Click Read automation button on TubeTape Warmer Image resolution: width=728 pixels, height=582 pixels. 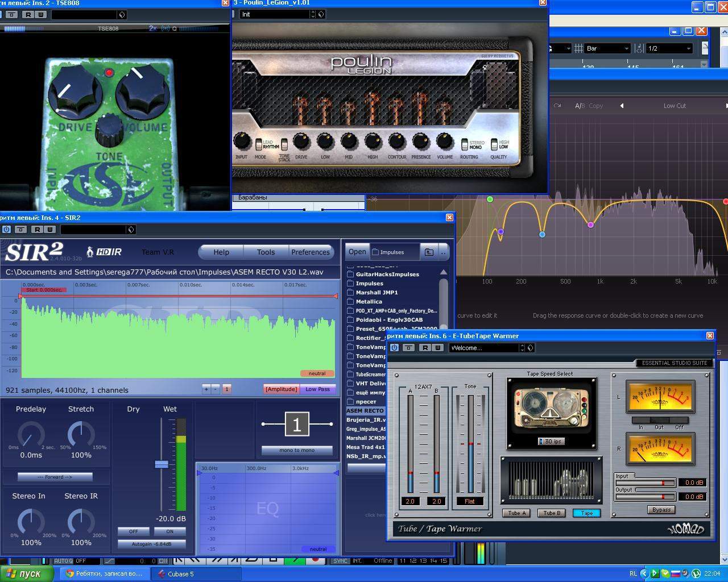(425, 348)
